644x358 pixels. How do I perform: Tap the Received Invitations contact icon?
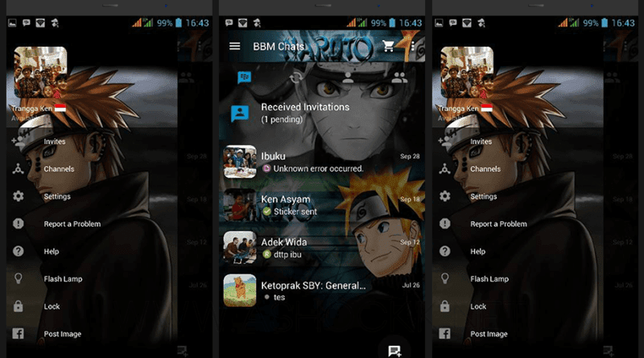point(240,113)
